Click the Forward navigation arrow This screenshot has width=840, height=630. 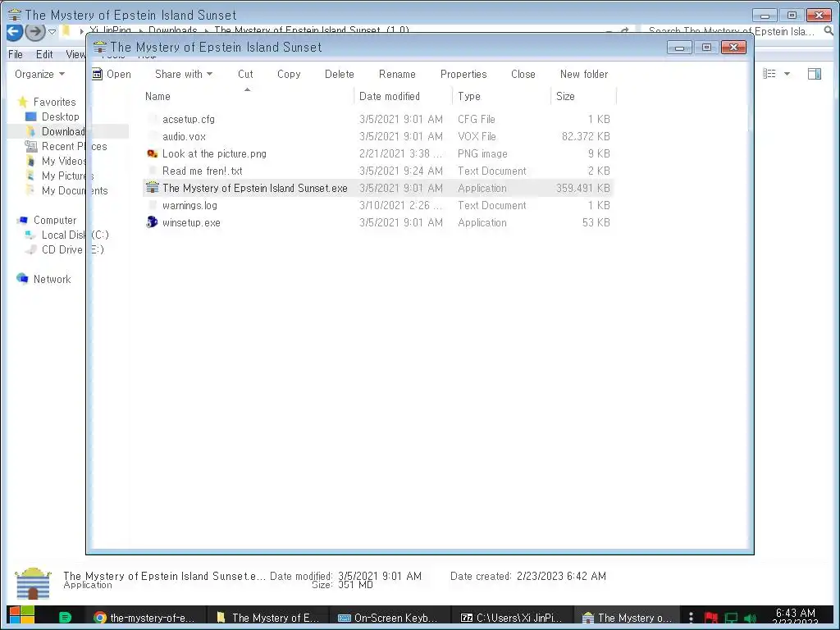pyautogui.click(x=35, y=32)
